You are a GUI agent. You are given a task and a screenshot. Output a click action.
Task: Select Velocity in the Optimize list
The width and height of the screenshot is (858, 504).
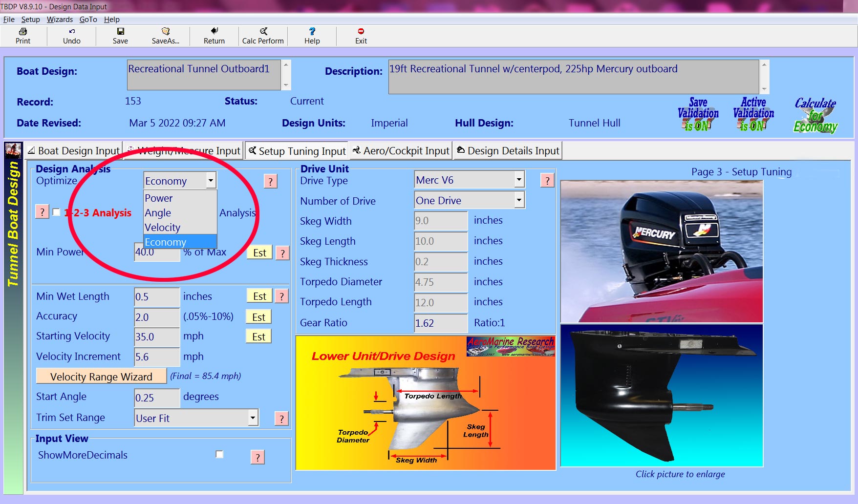[180, 228]
